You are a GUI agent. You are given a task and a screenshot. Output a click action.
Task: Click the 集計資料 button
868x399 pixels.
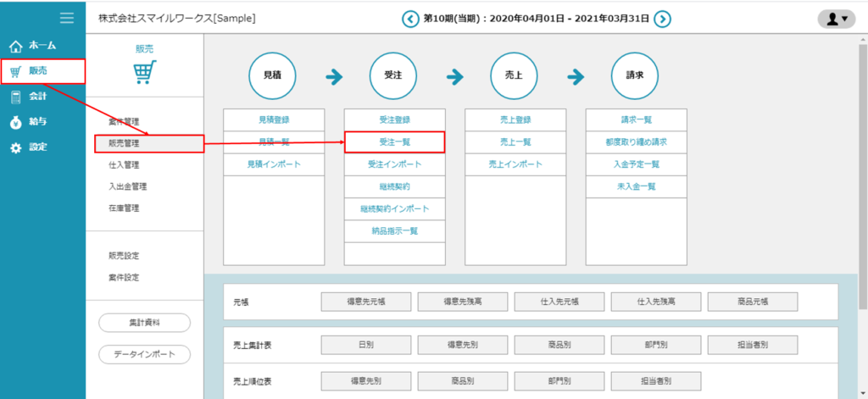(x=144, y=323)
